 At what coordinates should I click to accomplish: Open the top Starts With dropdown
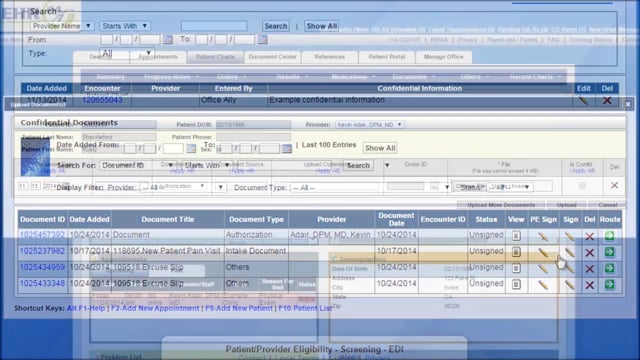[x=124, y=26]
